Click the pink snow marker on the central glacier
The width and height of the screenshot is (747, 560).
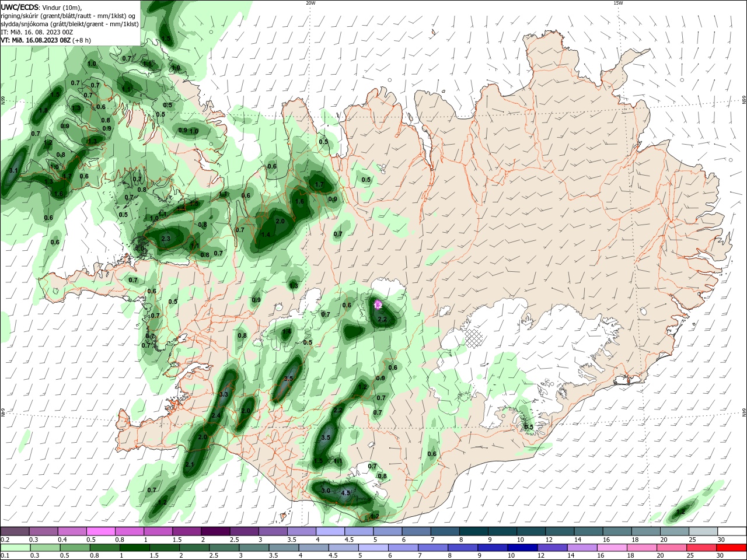click(x=378, y=304)
